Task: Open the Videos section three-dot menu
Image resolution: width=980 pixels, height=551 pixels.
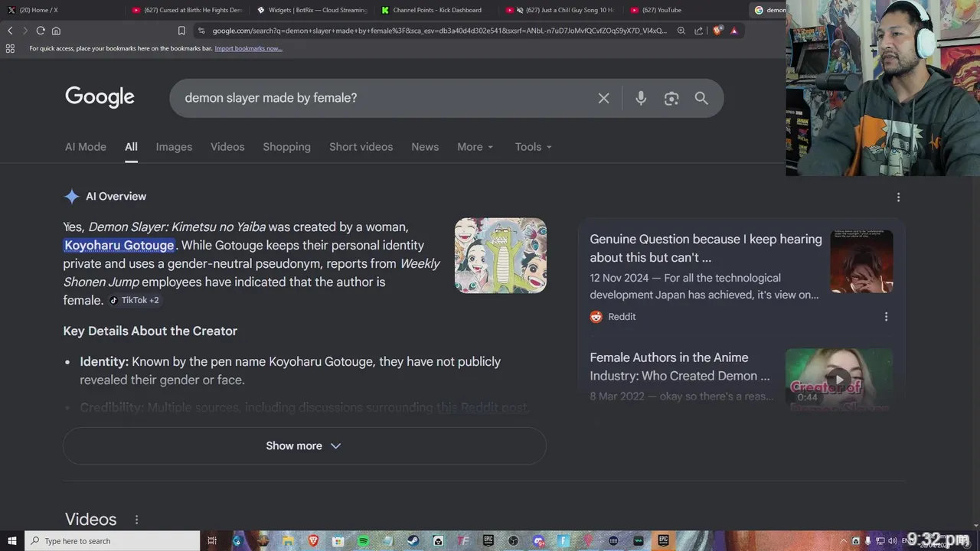Action: coord(137,520)
